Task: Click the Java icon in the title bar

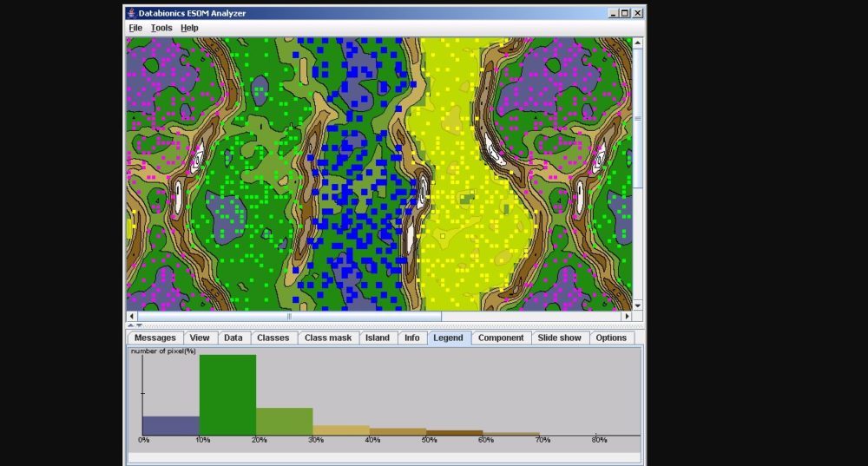Action: 131,13
